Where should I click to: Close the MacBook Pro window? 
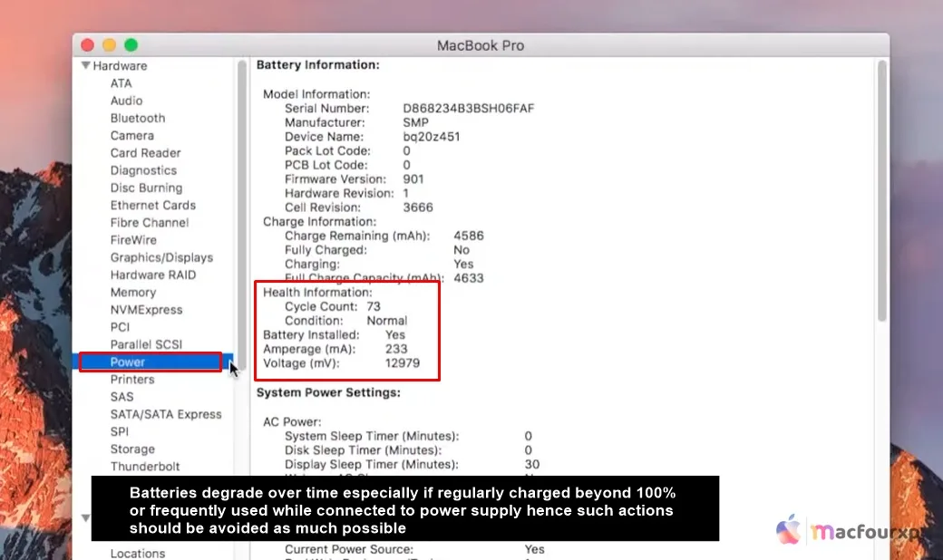(x=88, y=45)
